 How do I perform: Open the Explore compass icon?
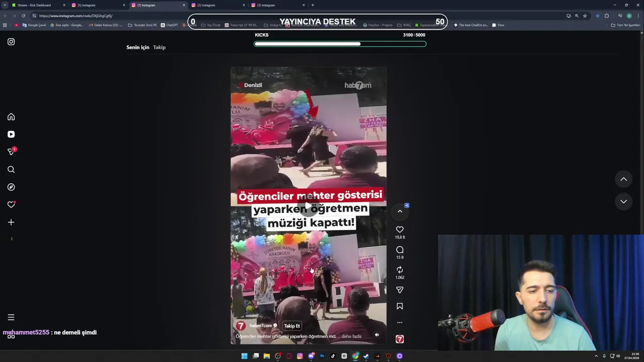click(x=11, y=187)
